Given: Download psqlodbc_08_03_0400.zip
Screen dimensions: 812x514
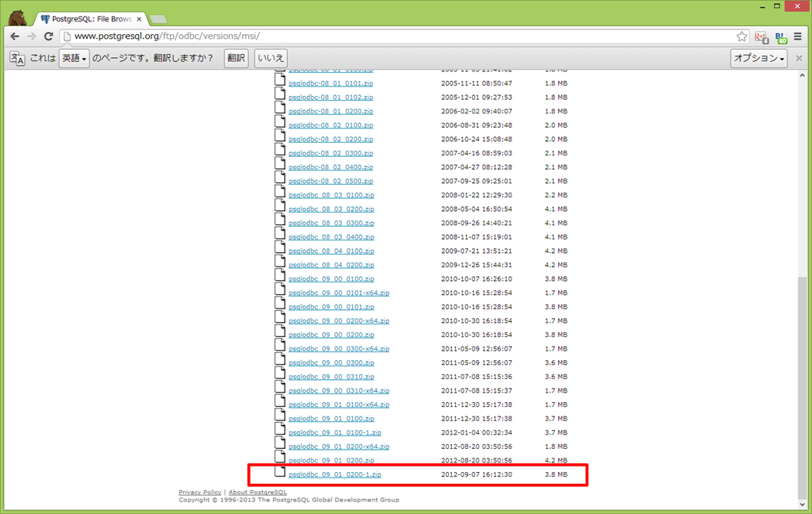Looking at the screenshot, I should click(x=331, y=237).
